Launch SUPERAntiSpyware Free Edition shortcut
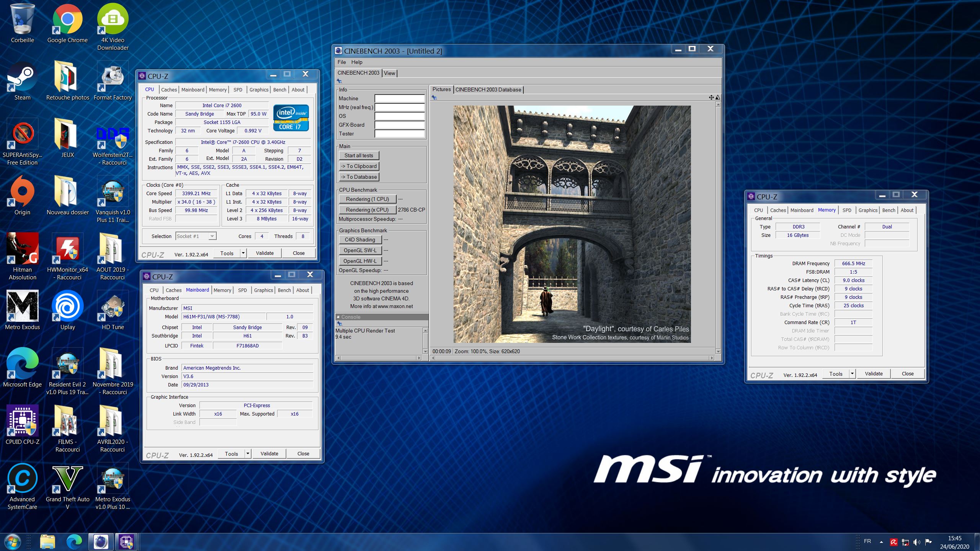 [23, 142]
